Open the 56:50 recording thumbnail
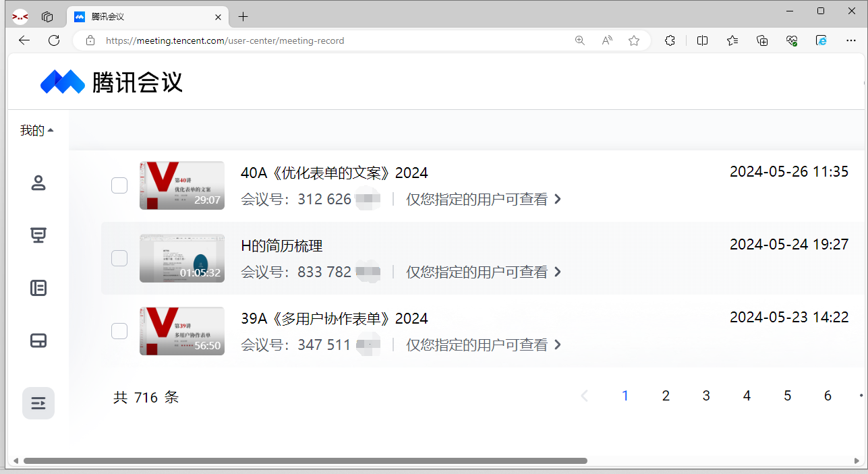The height and width of the screenshot is (474, 868). (182, 331)
